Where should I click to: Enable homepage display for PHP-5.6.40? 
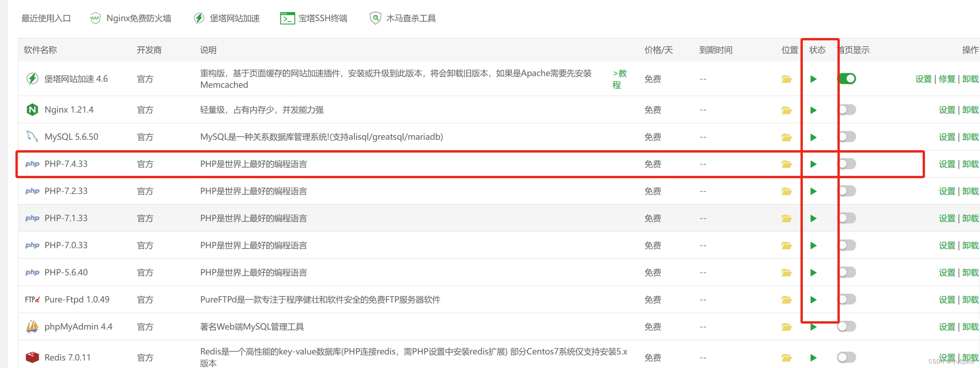(x=847, y=272)
